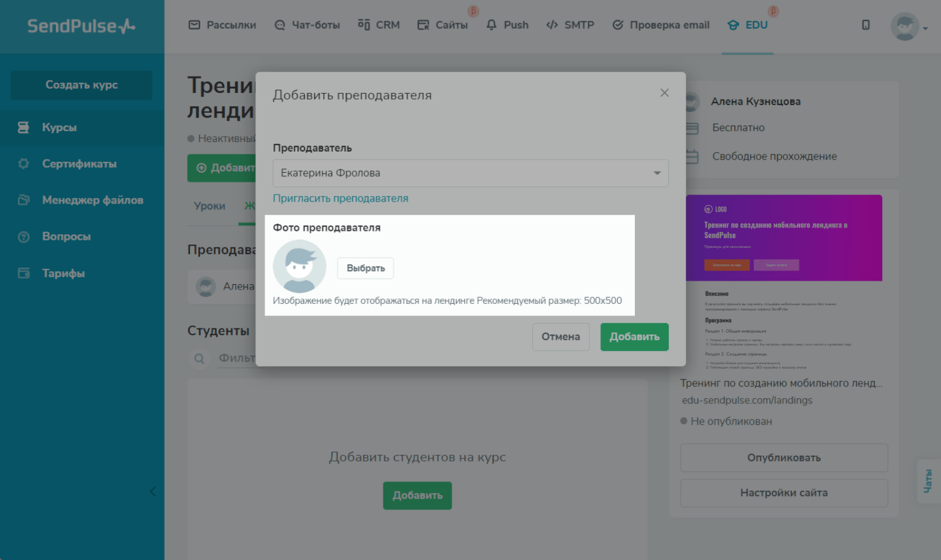
Task: Open the CRM section
Action: pyautogui.click(x=379, y=25)
